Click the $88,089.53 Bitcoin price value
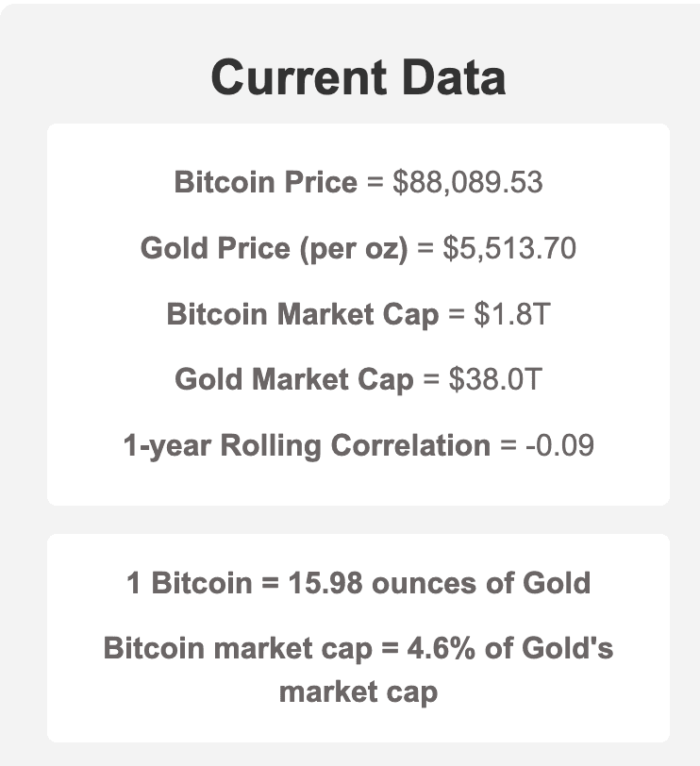Screen dimensions: 700x766 point(467,182)
